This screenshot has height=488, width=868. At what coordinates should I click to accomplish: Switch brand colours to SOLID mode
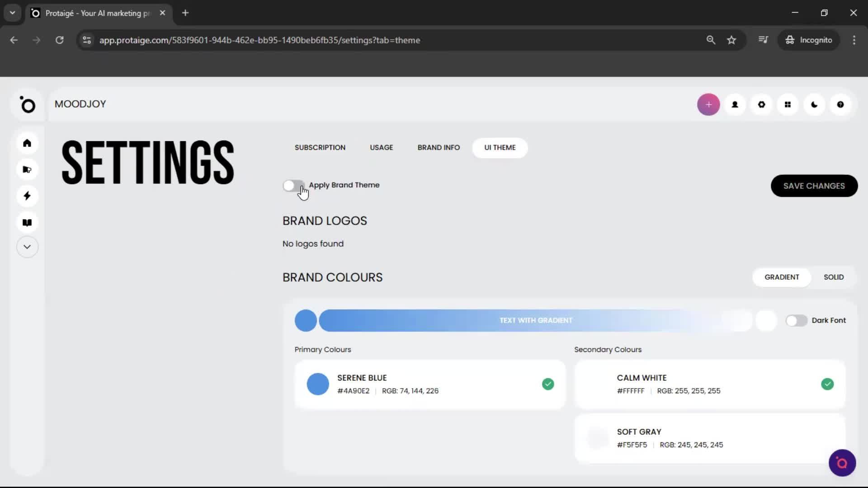pos(833,277)
